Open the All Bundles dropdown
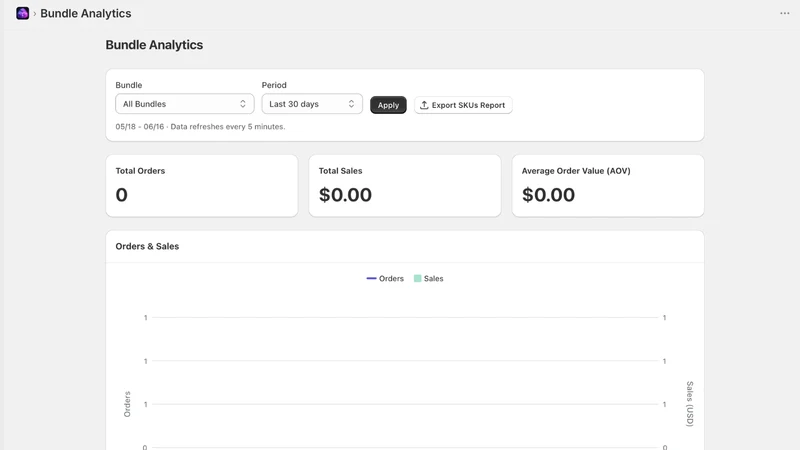800x450 pixels. tap(185, 104)
